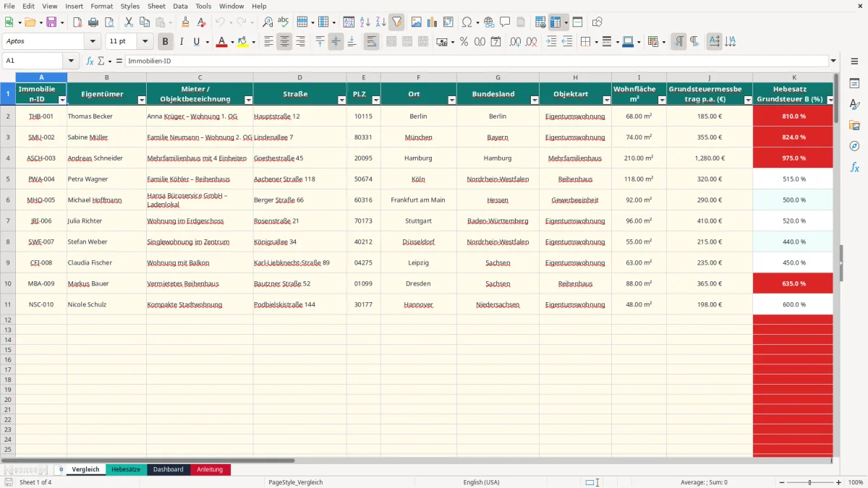The image size is (868, 488).
Task: Open the Data menu
Action: tap(180, 6)
